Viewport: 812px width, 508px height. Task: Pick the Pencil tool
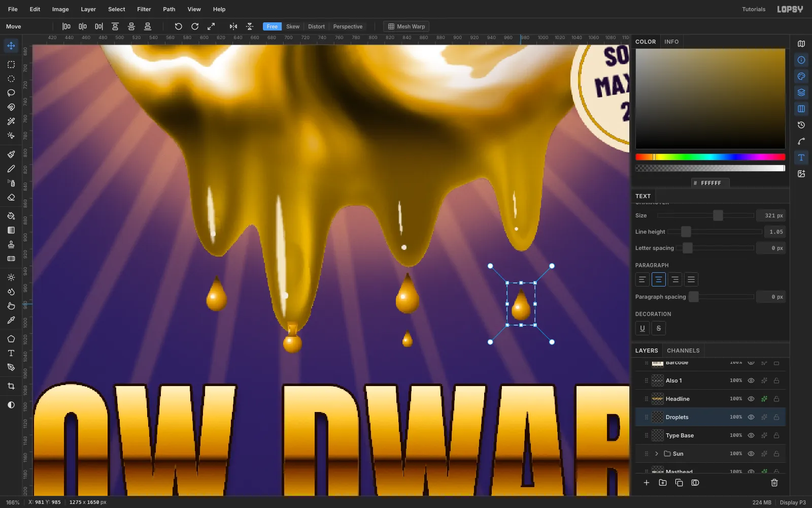[11, 169]
